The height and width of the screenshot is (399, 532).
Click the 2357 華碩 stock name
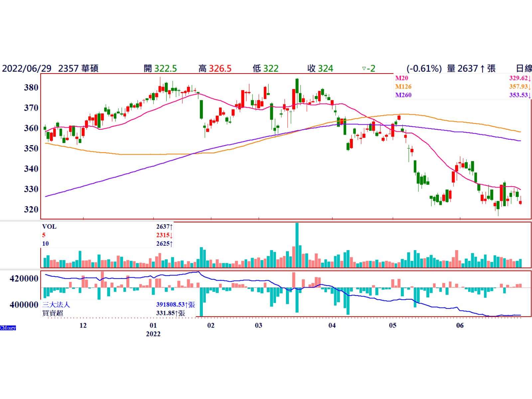[x=78, y=69]
